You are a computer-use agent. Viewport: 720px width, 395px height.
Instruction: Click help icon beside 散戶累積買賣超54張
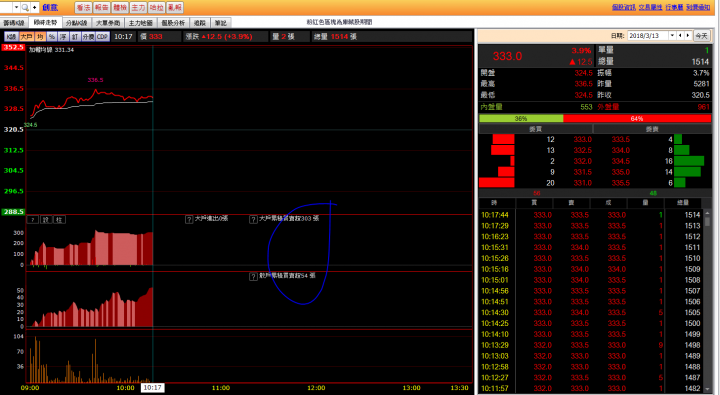click(x=253, y=276)
